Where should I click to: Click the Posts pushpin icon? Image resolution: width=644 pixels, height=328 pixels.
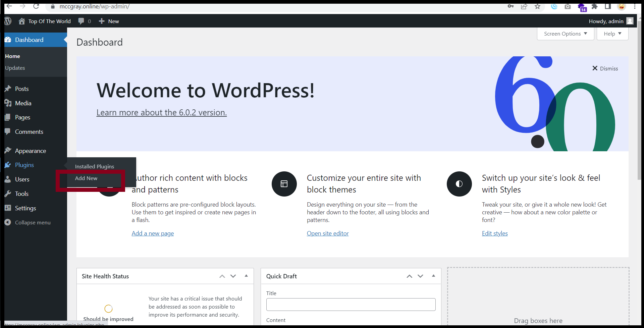click(x=8, y=89)
